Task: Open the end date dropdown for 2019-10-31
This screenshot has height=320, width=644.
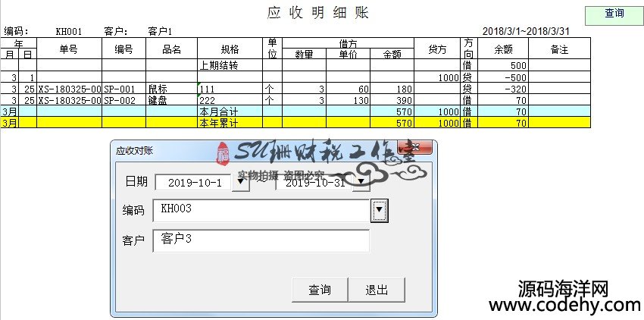Action: (361, 183)
